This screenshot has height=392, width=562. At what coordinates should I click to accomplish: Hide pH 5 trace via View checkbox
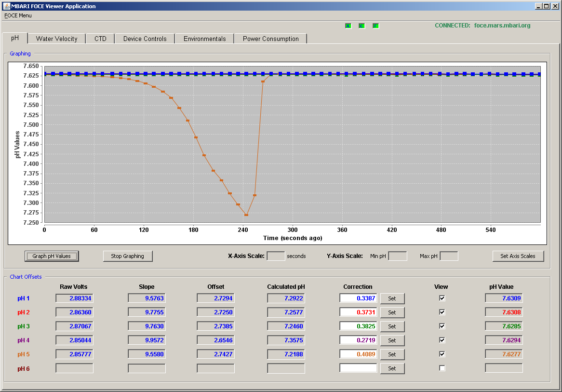tap(442, 354)
